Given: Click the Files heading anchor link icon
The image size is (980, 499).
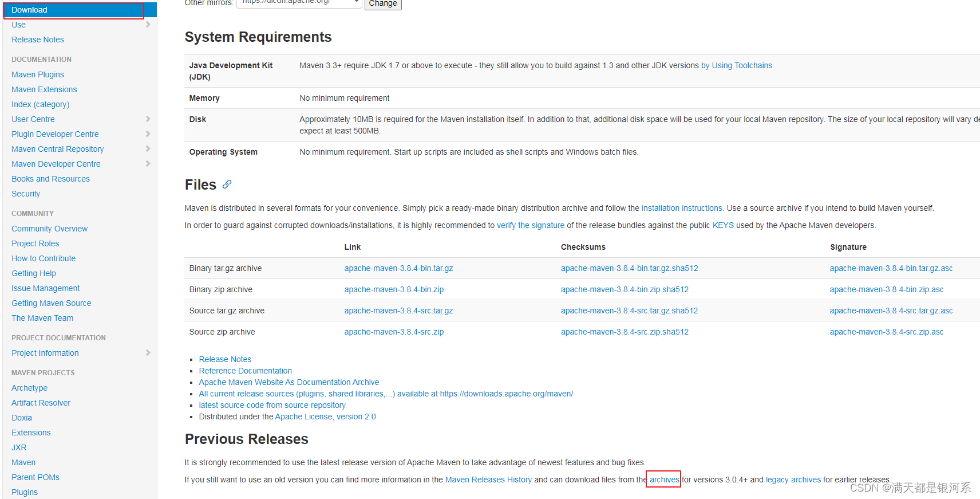Looking at the screenshot, I should pos(227,184).
